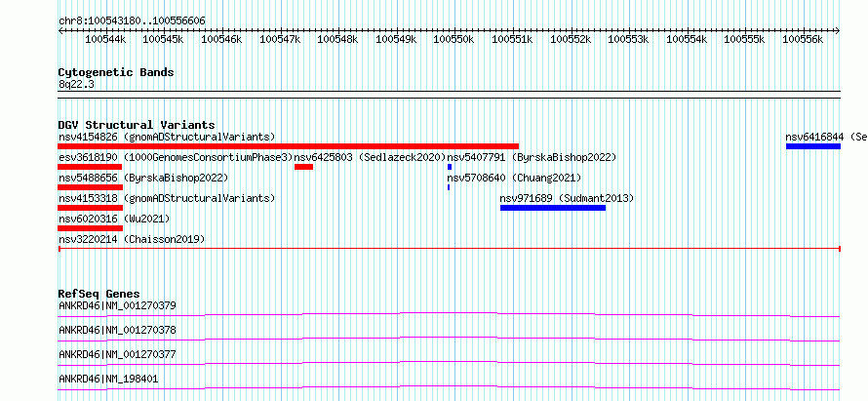868x401 pixels.
Task: Click the 100547k ruler position
Action: (280, 39)
